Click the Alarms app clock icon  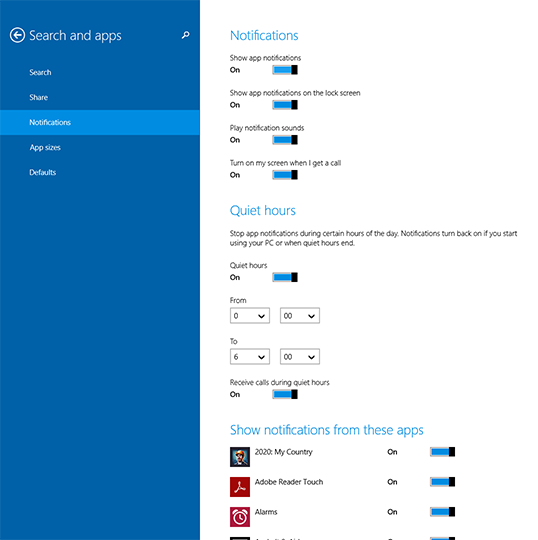[x=240, y=517]
